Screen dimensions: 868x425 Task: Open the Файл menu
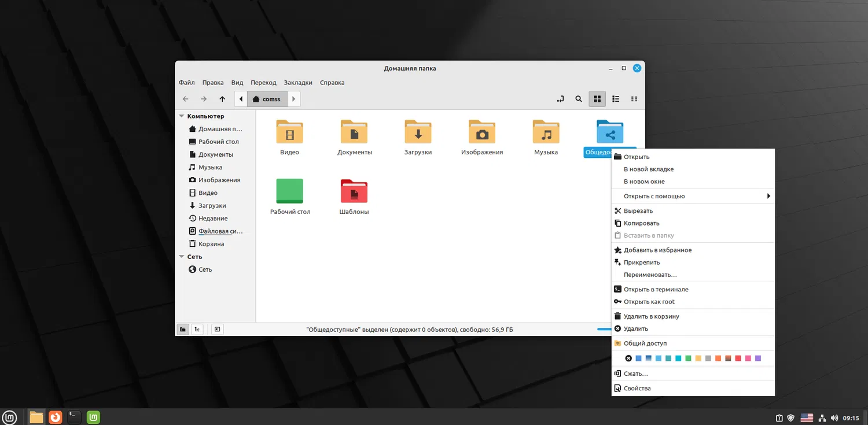coord(187,83)
